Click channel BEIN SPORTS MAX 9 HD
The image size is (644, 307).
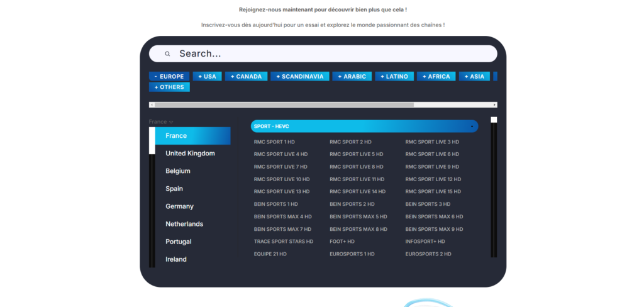click(434, 229)
